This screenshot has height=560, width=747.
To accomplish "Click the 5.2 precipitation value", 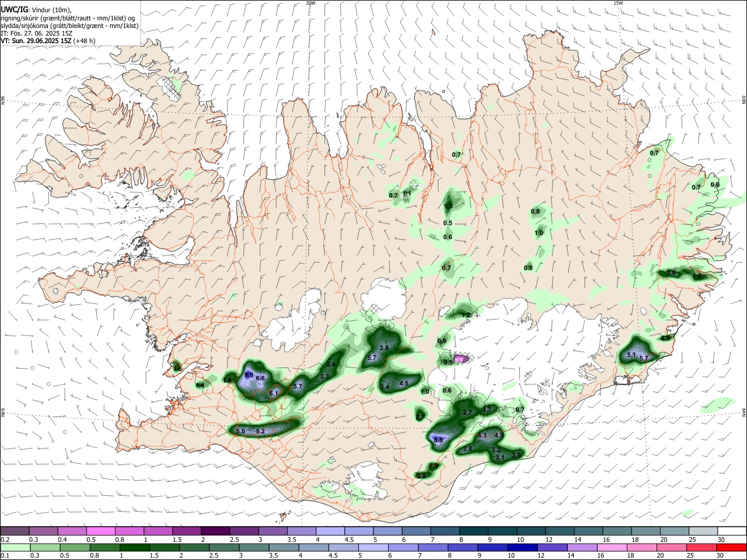I will pyautogui.click(x=260, y=431).
